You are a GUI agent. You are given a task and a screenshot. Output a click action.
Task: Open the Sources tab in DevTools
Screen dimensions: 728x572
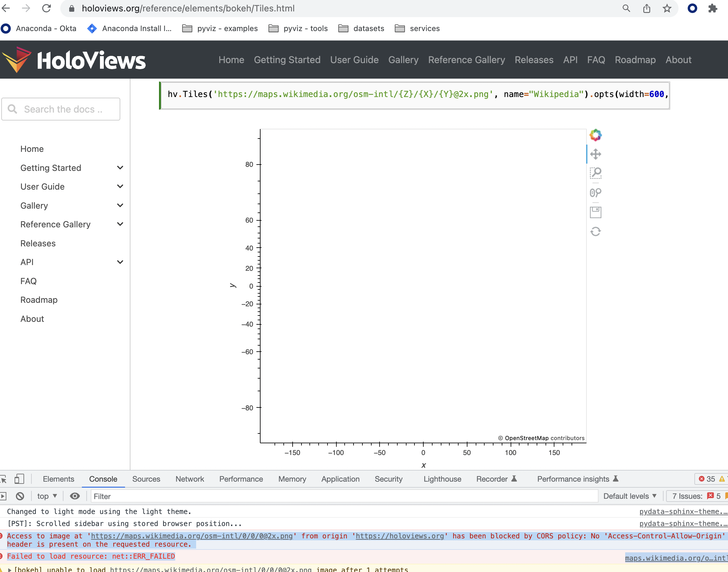point(146,479)
